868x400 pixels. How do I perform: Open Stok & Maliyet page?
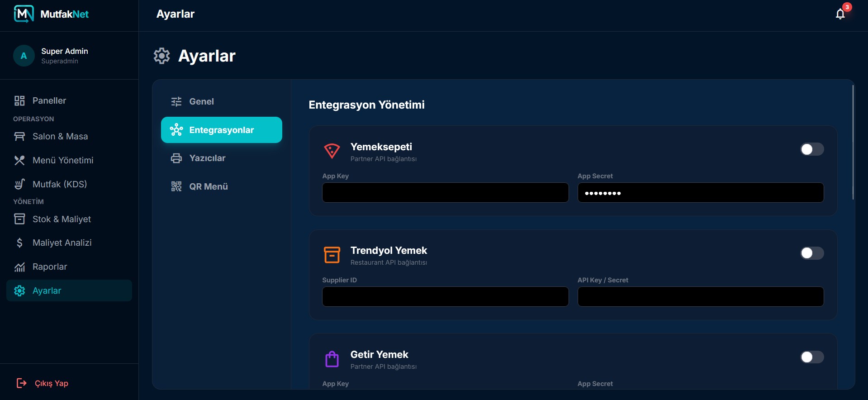[69, 219]
